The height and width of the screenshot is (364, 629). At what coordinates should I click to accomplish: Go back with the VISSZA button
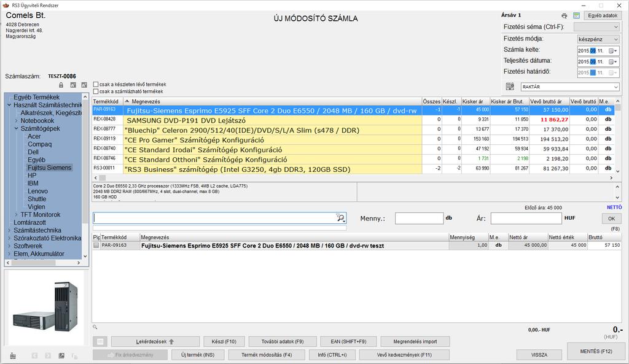pyautogui.click(x=539, y=355)
